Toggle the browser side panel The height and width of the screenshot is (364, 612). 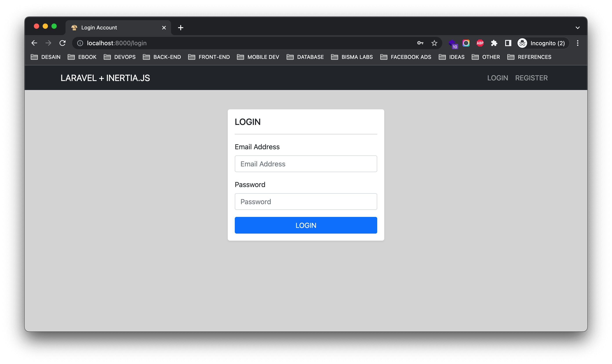pos(508,43)
